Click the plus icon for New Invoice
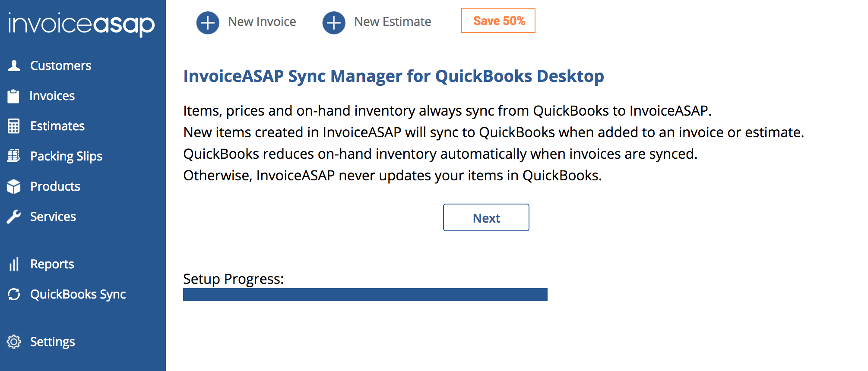The image size is (868, 371). [208, 22]
